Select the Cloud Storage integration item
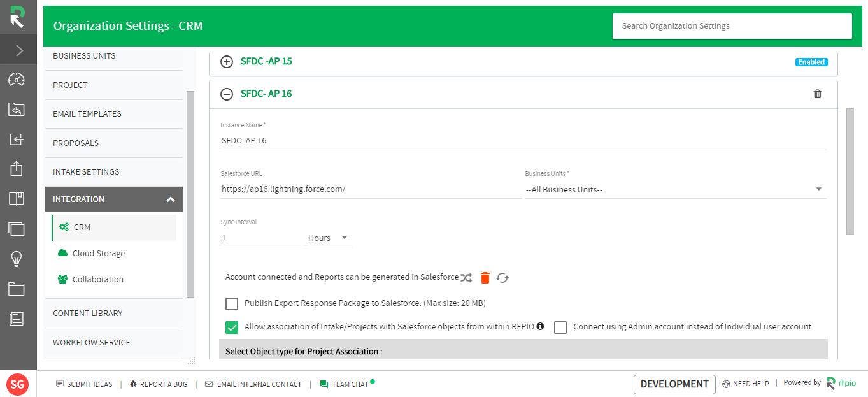868x397 pixels. coord(114,254)
